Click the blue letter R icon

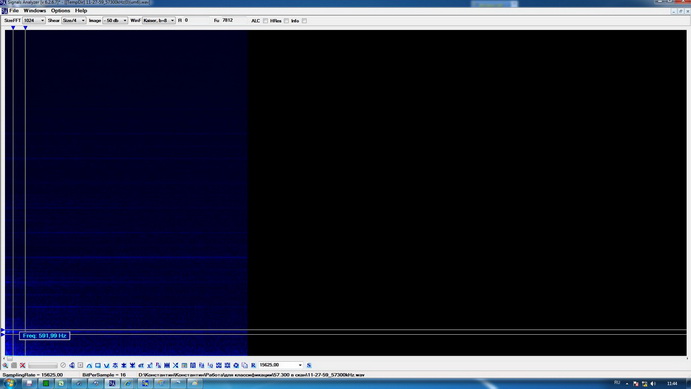[x=253, y=365]
